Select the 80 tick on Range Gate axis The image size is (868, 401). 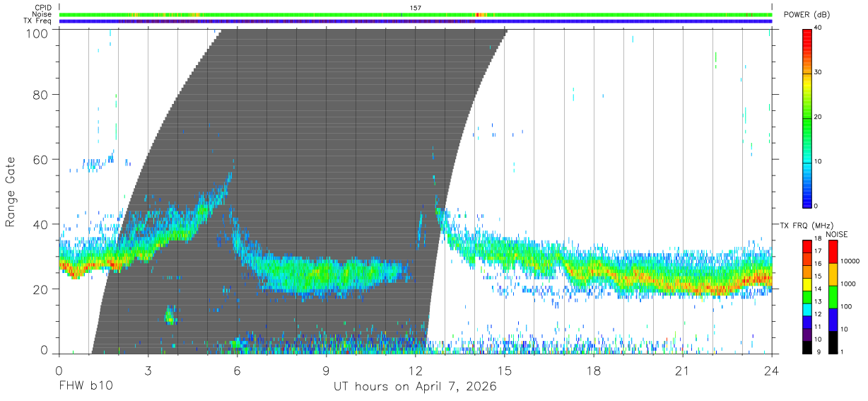(x=41, y=94)
